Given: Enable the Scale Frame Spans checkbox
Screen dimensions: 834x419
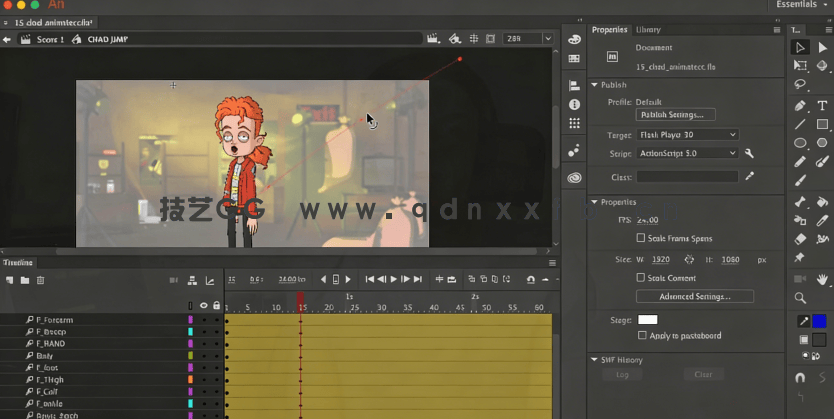Looking at the screenshot, I should coord(641,238).
